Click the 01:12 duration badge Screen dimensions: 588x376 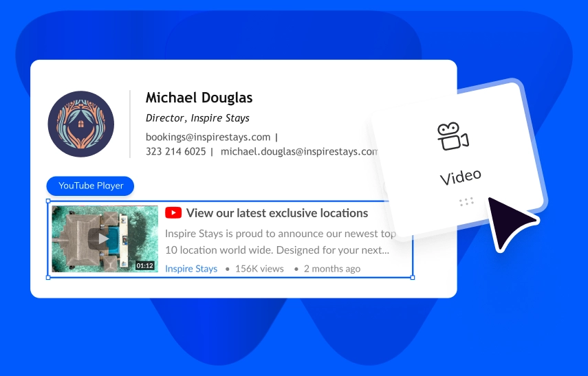click(x=144, y=265)
